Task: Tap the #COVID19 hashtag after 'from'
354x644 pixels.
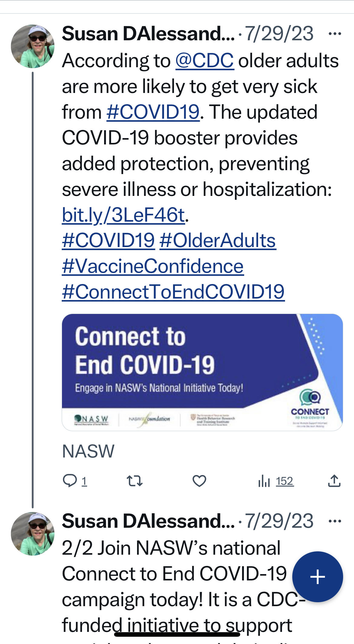Action: point(153,112)
